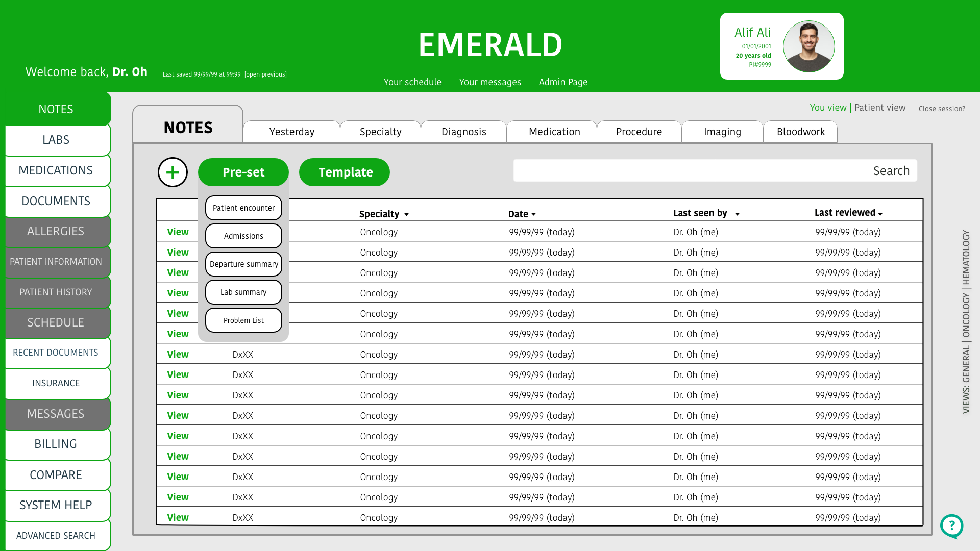Image resolution: width=980 pixels, height=551 pixels.
Task: Select Problem List pre-set
Action: (x=243, y=320)
